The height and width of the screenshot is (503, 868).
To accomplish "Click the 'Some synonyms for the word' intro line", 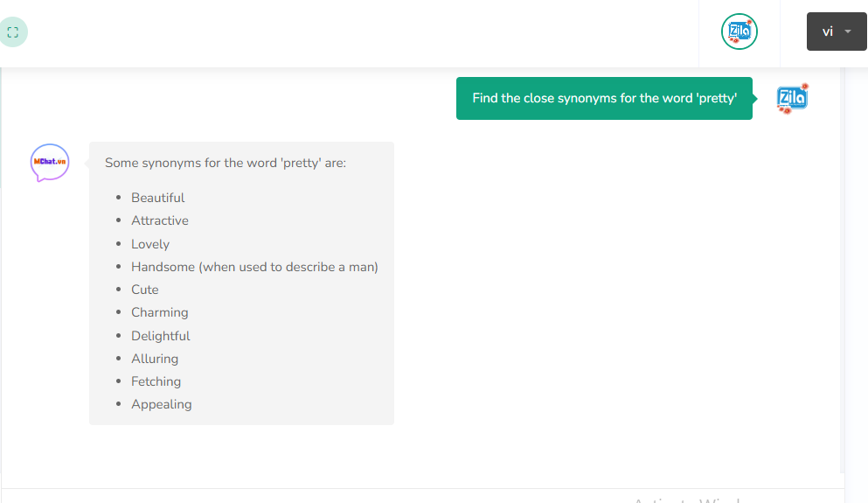I will click(226, 163).
